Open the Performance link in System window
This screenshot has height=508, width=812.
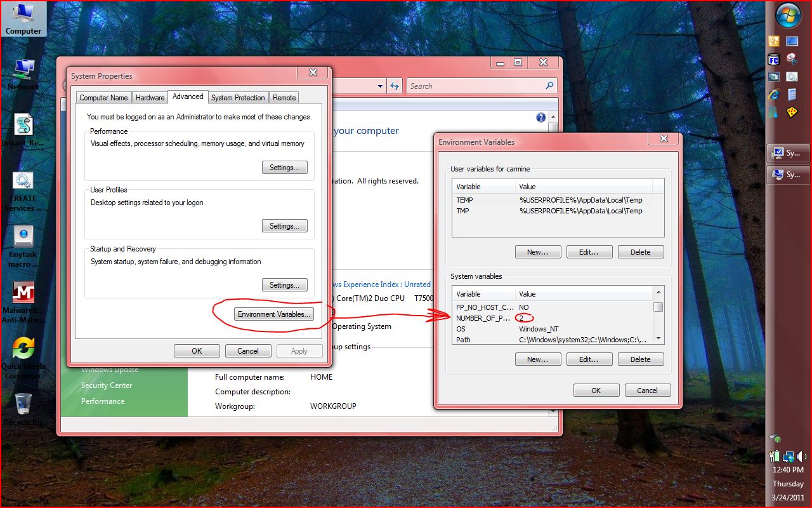[x=103, y=401]
